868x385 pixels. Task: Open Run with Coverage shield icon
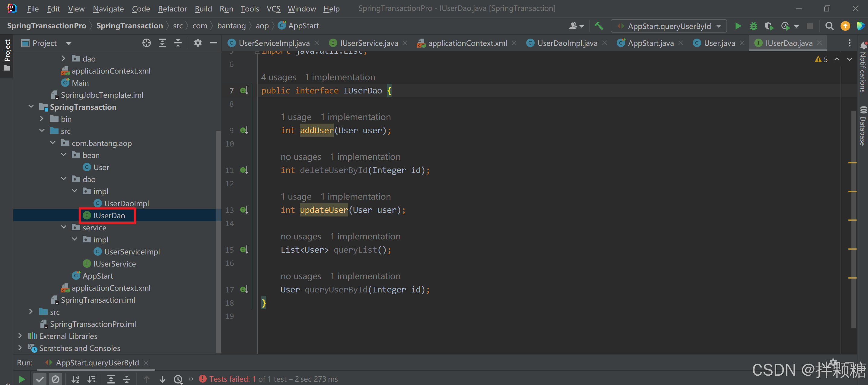pyautogui.click(x=769, y=26)
